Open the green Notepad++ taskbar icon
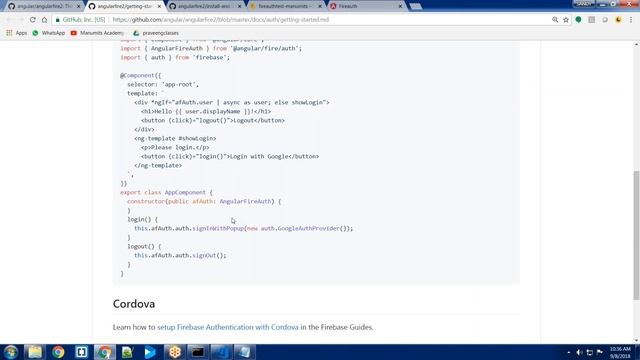 coord(128,352)
